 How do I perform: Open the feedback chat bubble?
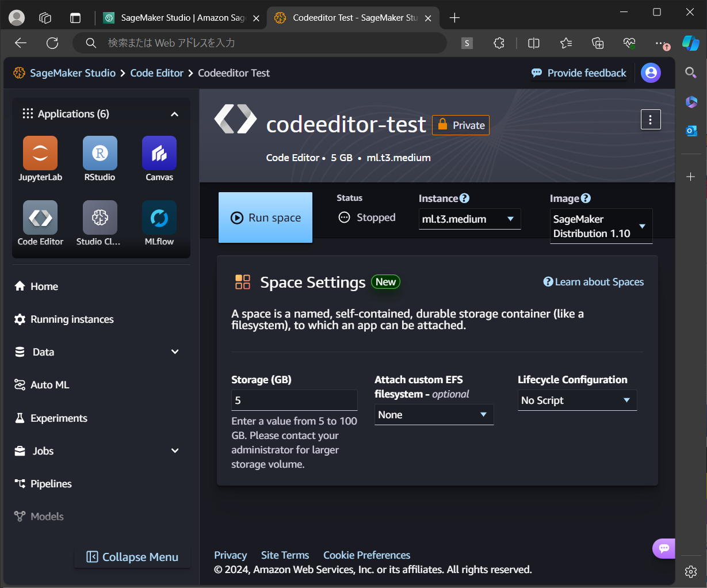665,548
